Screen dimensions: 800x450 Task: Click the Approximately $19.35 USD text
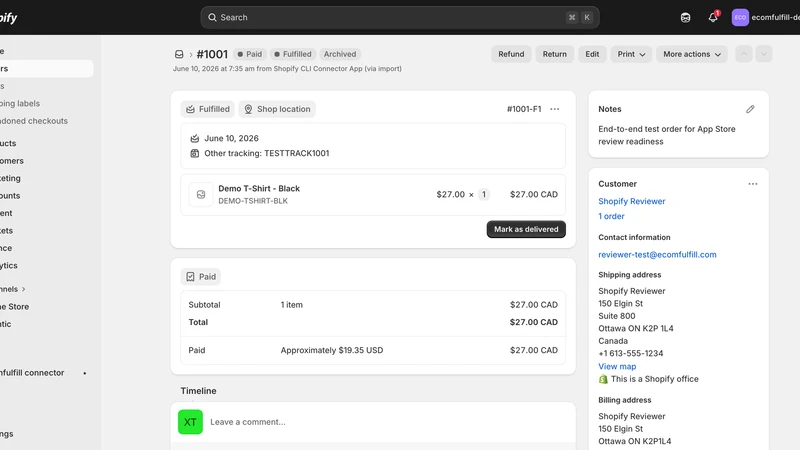coord(332,350)
